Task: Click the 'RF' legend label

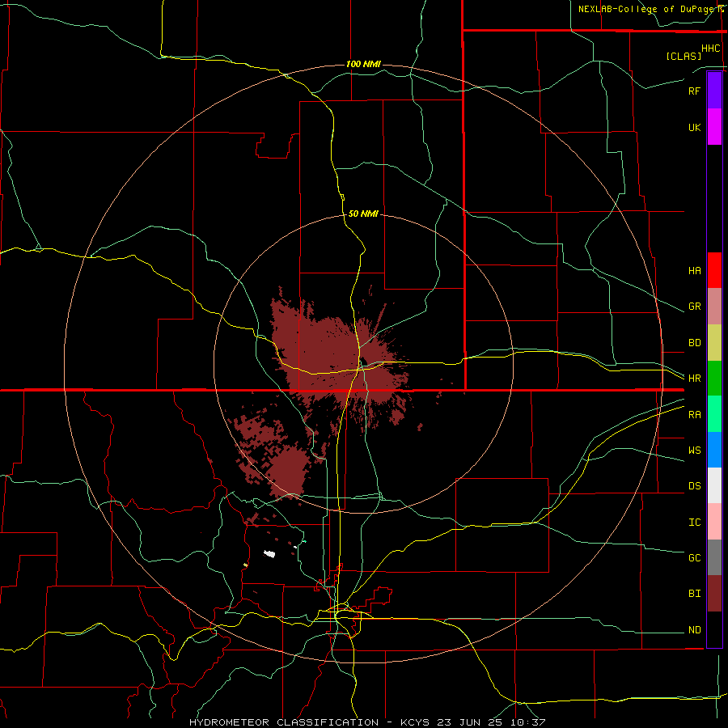Action: point(694,91)
